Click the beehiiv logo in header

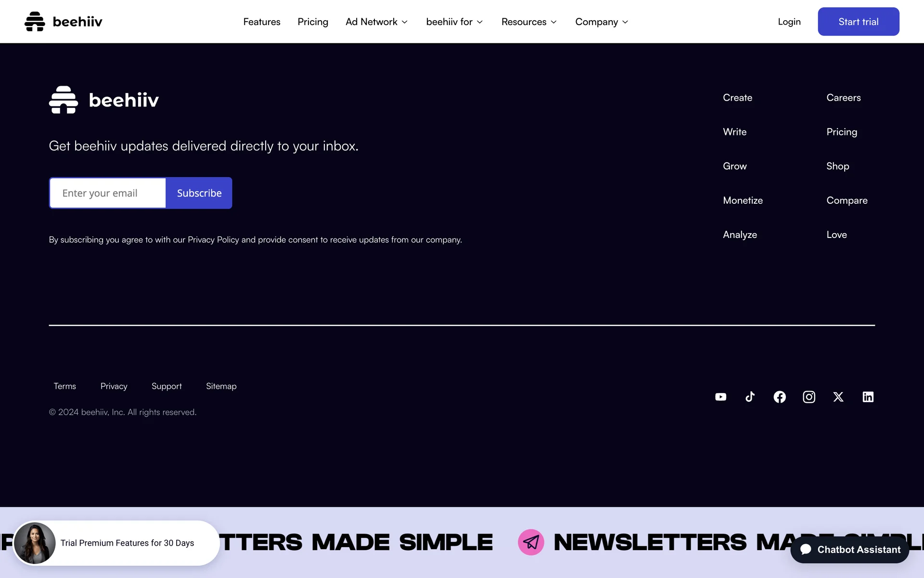pyautogui.click(x=64, y=22)
